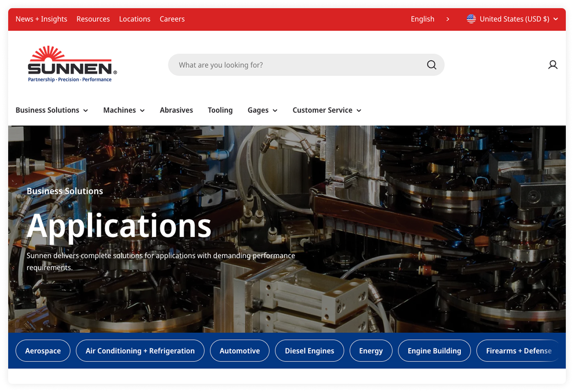Screen dimensions: 574x392
Task: Select the Engine Building button
Action: [434, 351]
